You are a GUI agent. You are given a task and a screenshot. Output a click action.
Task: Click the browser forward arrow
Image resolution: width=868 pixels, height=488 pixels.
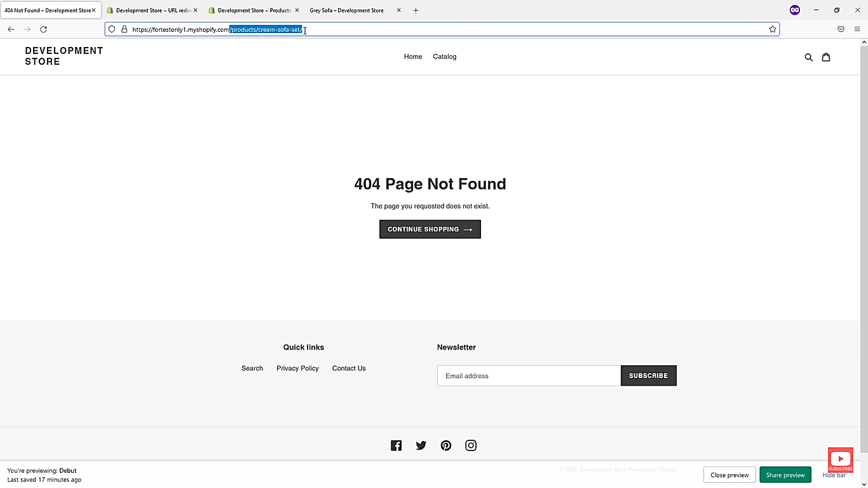[x=27, y=29]
